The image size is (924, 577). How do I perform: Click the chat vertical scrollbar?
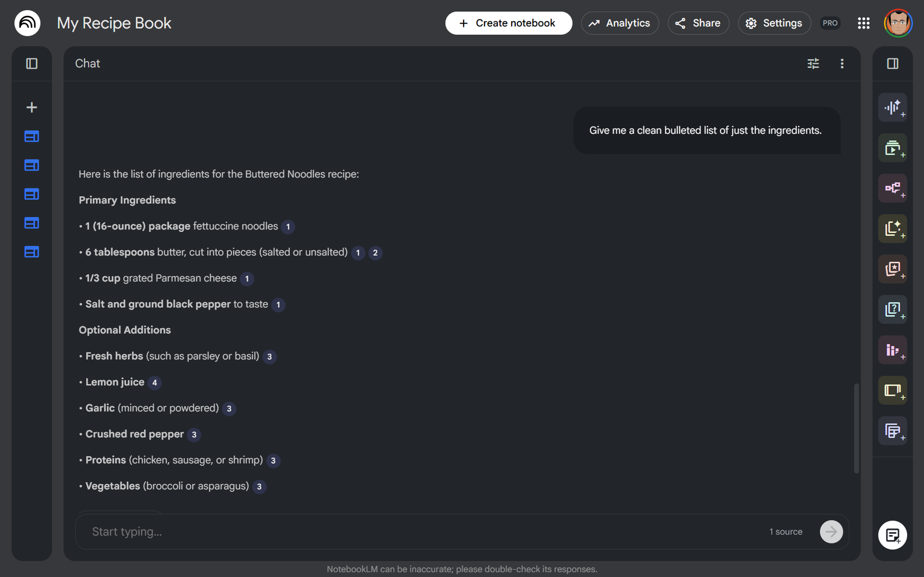(856, 428)
